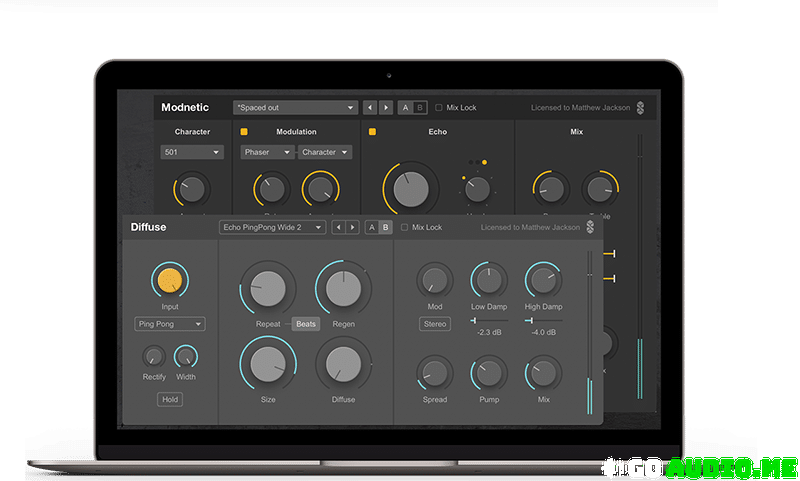Click the Low Damp gain slider

tap(489, 320)
